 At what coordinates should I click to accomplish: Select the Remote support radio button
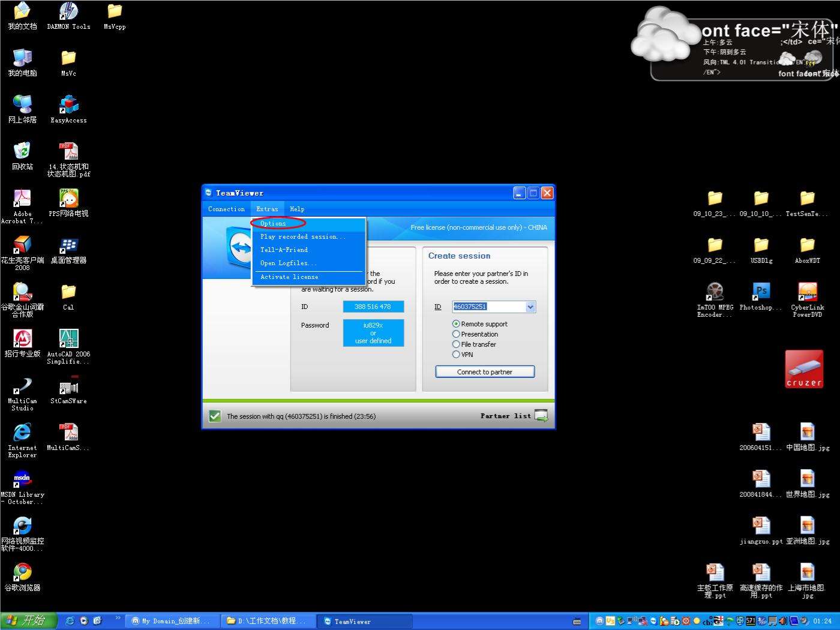pyautogui.click(x=456, y=324)
